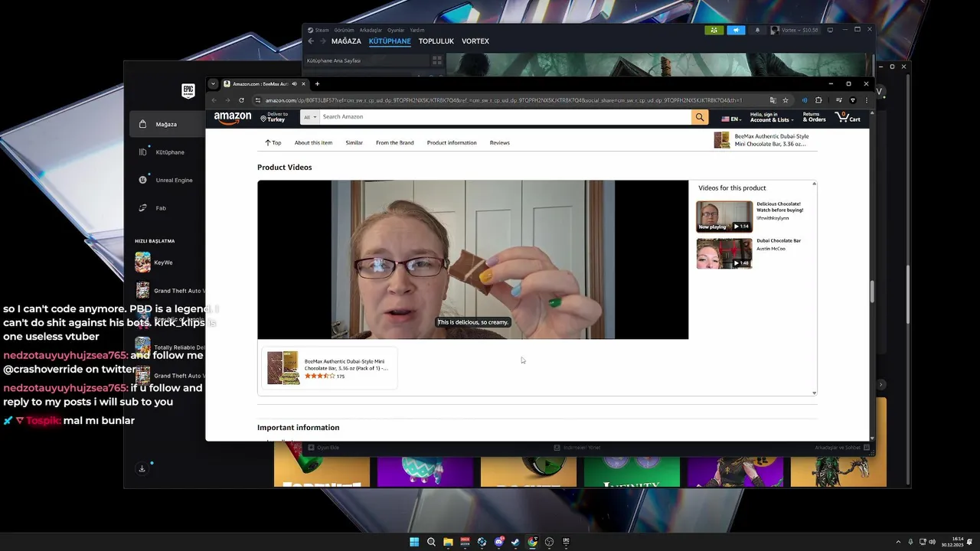Play the Dubai Chocolate Bar video thumbnail
The width and height of the screenshot is (980, 551).
coord(724,253)
